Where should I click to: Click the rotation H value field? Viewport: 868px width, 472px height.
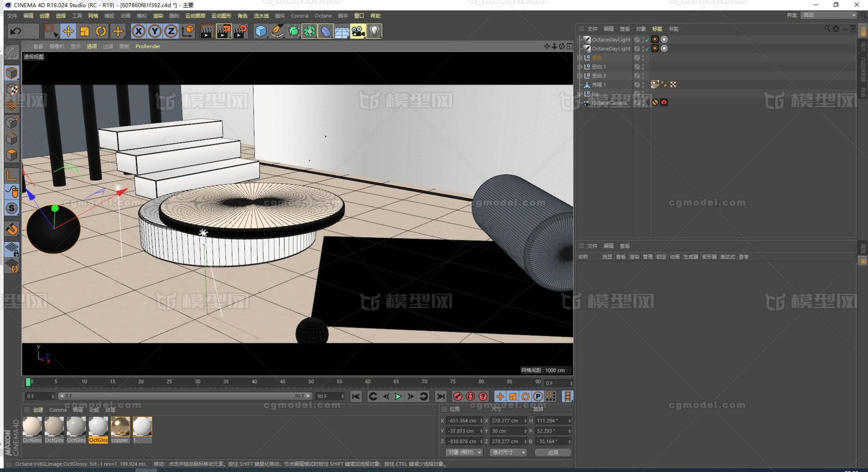pos(553,421)
